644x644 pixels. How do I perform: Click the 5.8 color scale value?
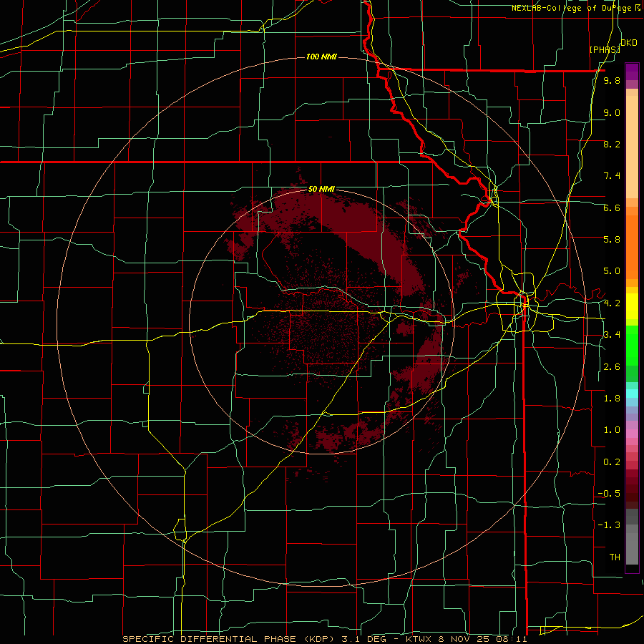612,240
